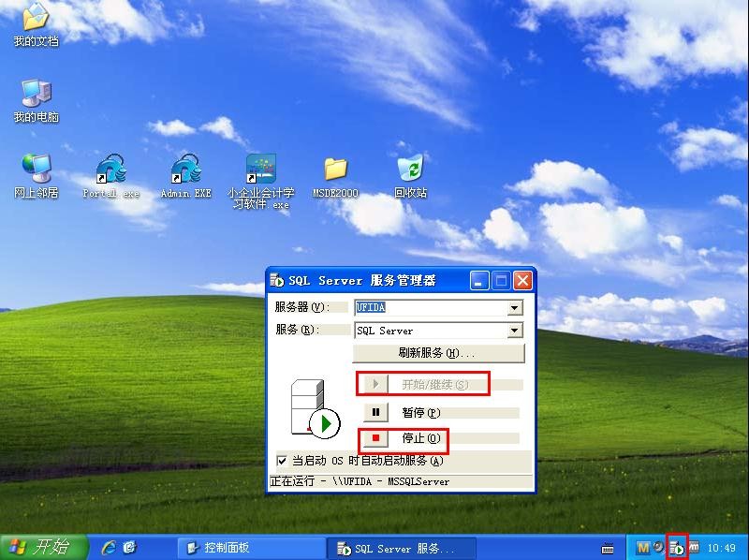Expand the 服务器 server dropdown arrow
This screenshot has width=749, height=560.
[x=514, y=308]
